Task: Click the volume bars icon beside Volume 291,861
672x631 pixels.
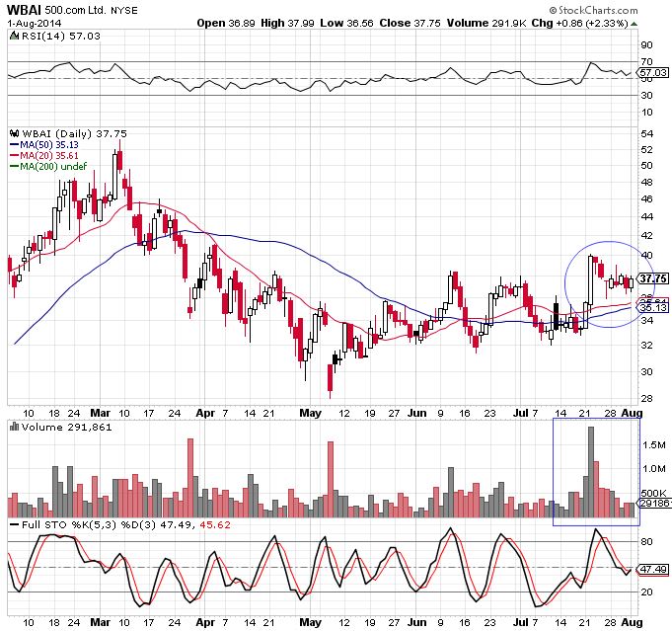Action: click(x=14, y=427)
